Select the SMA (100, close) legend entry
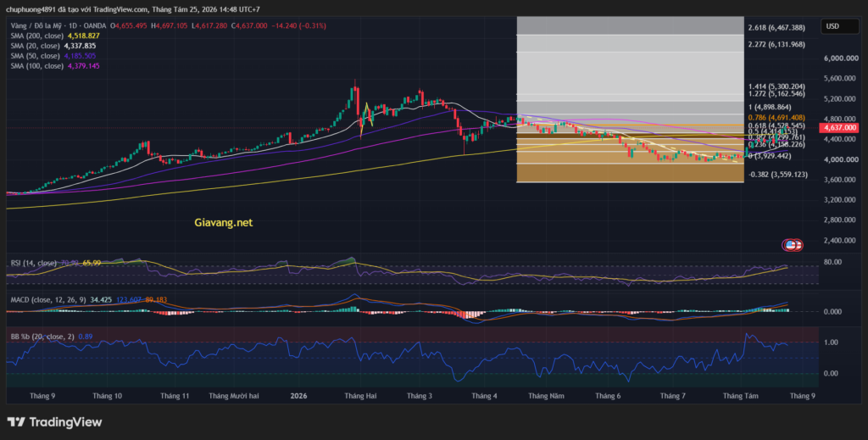Viewport: 868px width, 440px height. tap(37, 66)
